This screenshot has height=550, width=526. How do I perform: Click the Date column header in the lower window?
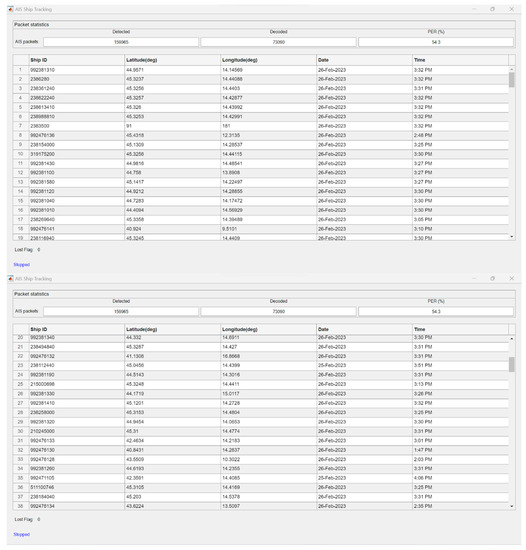pyautogui.click(x=364, y=329)
